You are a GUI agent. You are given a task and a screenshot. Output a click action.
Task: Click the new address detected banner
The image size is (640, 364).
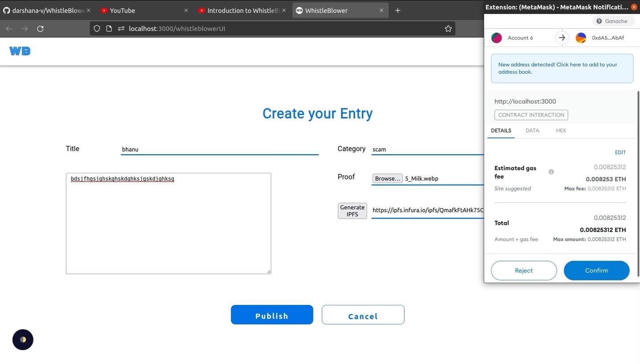point(562,68)
